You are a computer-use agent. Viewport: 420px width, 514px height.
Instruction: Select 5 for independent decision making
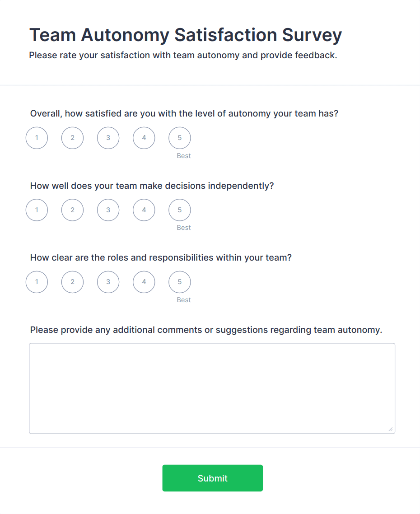(x=180, y=210)
